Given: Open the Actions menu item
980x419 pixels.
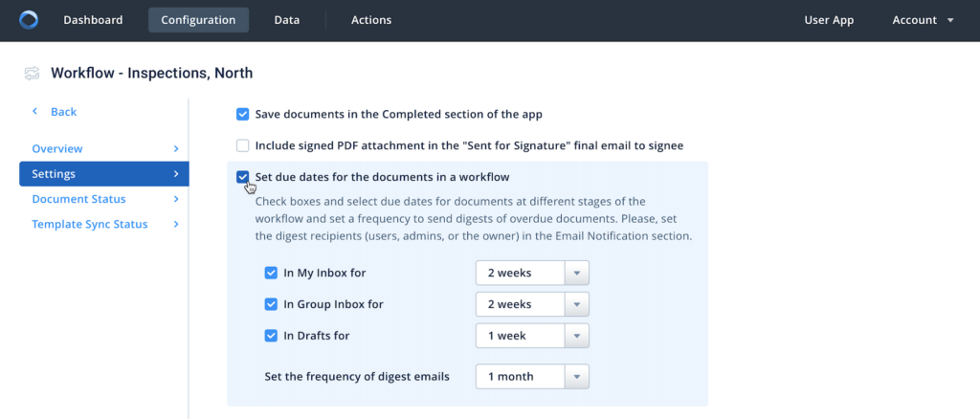Looking at the screenshot, I should pos(371,20).
